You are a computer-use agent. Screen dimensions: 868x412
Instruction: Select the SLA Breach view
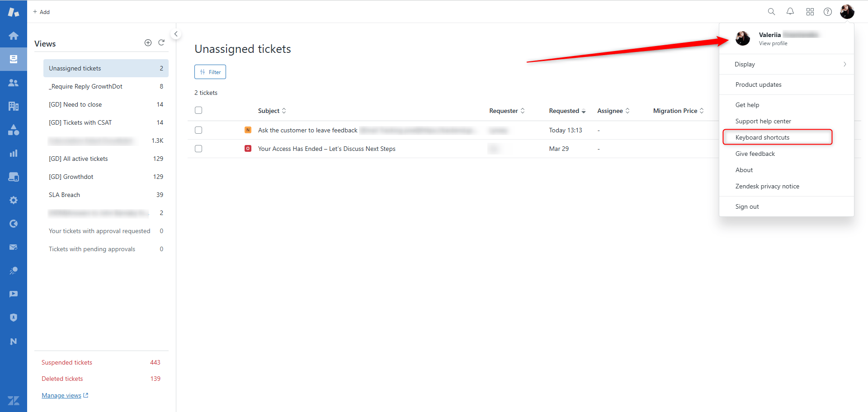click(x=64, y=195)
